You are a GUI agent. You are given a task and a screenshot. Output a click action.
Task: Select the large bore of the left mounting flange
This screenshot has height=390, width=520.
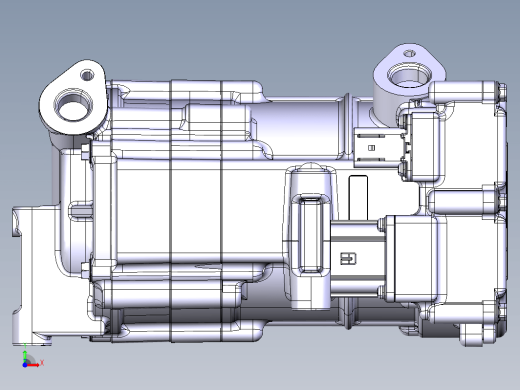pyautogui.click(x=73, y=106)
